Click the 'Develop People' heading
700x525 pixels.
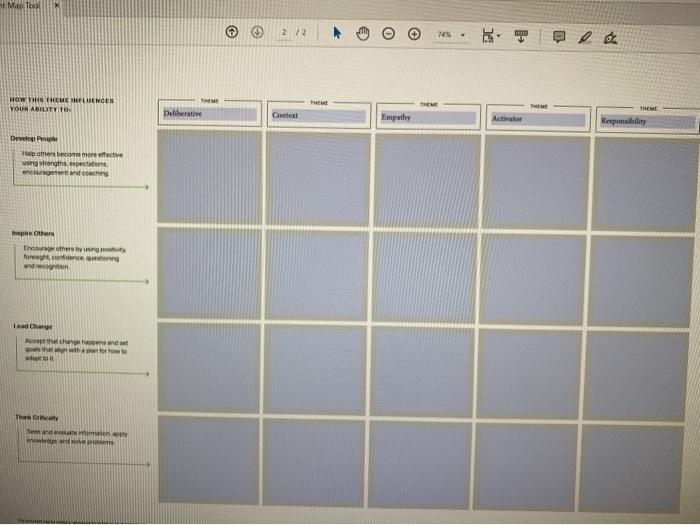(34, 138)
